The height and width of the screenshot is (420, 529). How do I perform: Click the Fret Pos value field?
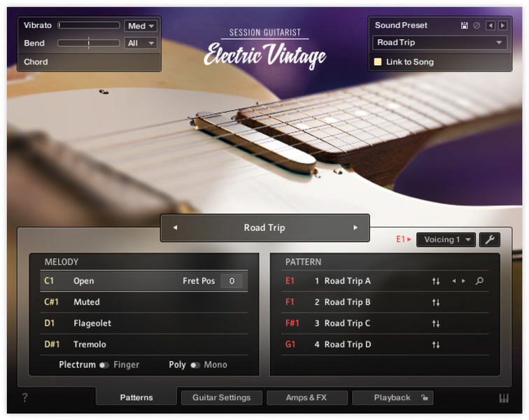tap(232, 281)
